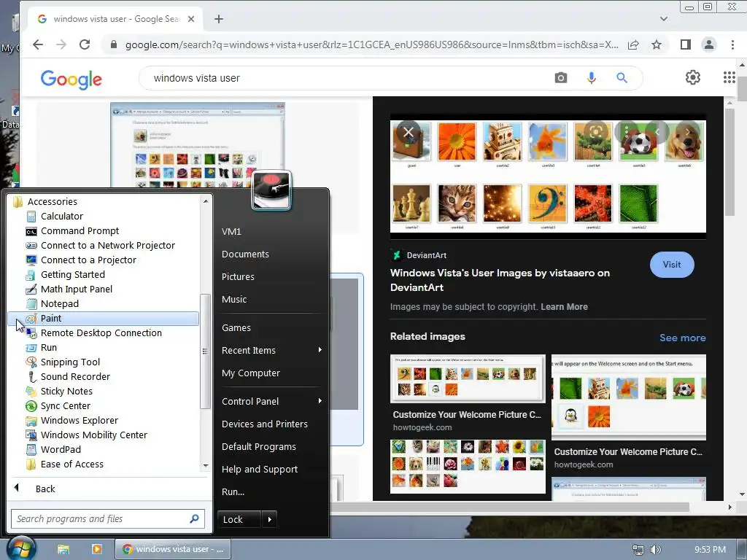Click the Windows Start orb

[x=21, y=548]
